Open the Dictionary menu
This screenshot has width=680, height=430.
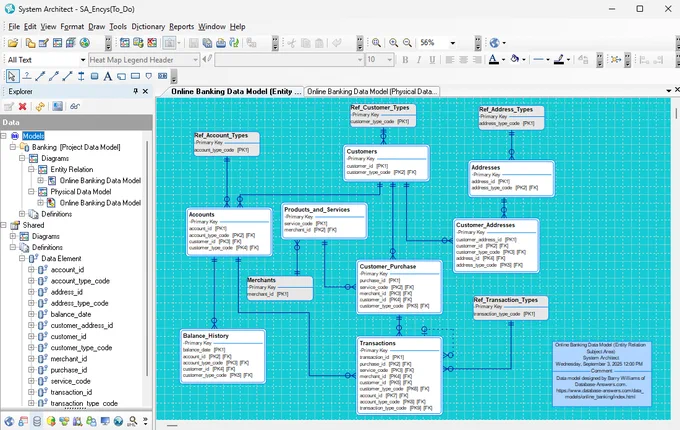point(148,26)
